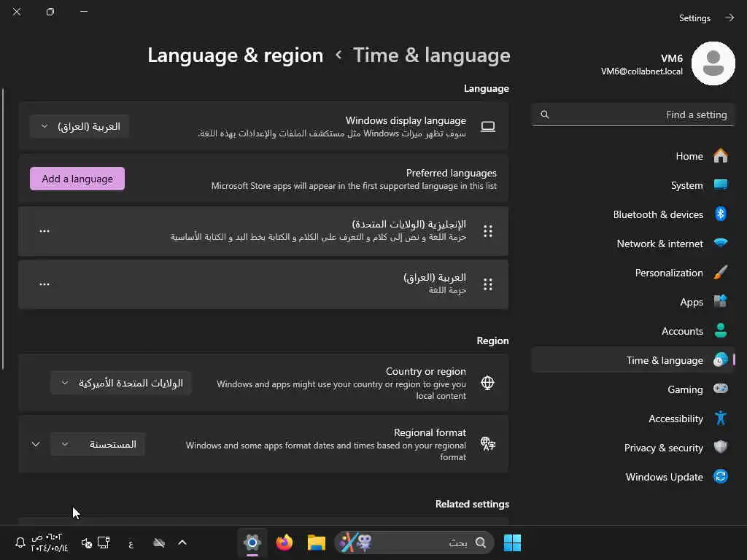Select Time & language in sidebar
Image resolution: width=747 pixels, height=560 pixels.
(633, 360)
